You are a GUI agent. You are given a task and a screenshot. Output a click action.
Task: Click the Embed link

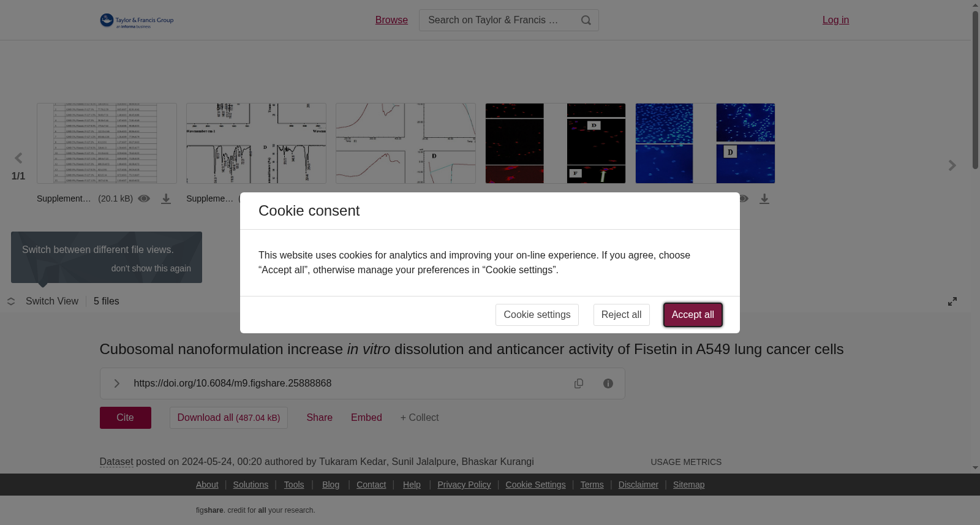[x=366, y=418]
